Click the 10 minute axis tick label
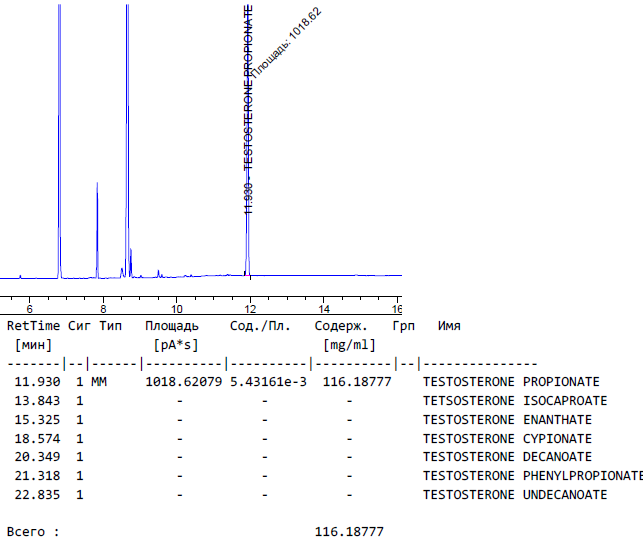This screenshot has height=540, width=643. click(176, 306)
